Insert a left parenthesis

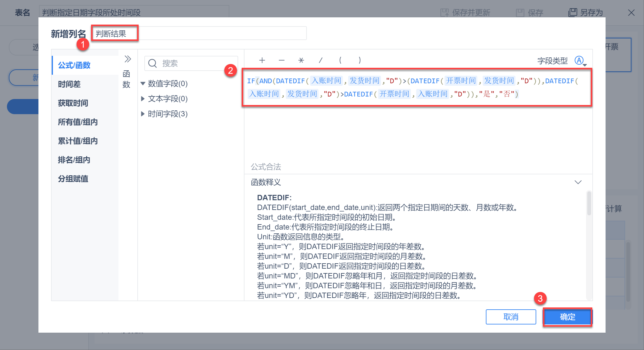340,60
